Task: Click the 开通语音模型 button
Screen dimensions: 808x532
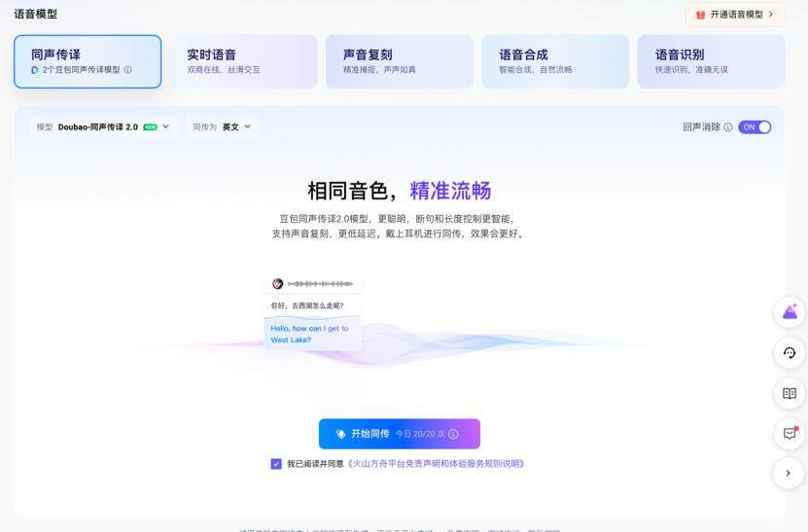Action: [735, 15]
